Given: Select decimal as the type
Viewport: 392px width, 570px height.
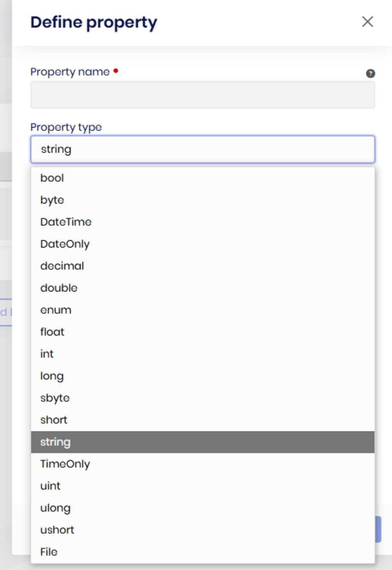Looking at the screenshot, I should [62, 266].
